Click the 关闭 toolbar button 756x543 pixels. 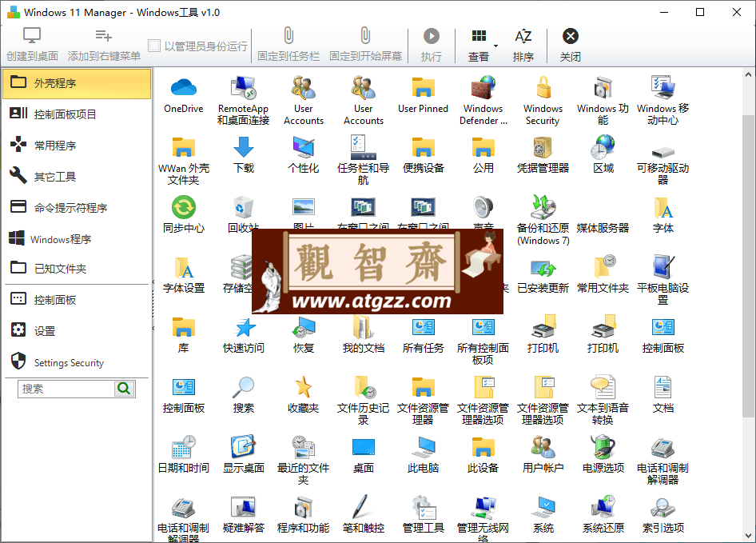(x=571, y=46)
